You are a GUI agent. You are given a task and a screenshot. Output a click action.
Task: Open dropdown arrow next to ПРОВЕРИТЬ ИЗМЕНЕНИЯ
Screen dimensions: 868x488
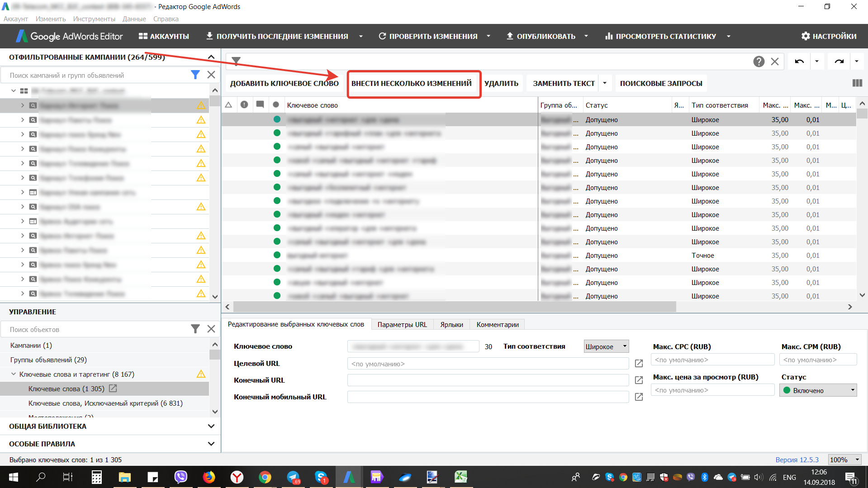click(x=489, y=36)
